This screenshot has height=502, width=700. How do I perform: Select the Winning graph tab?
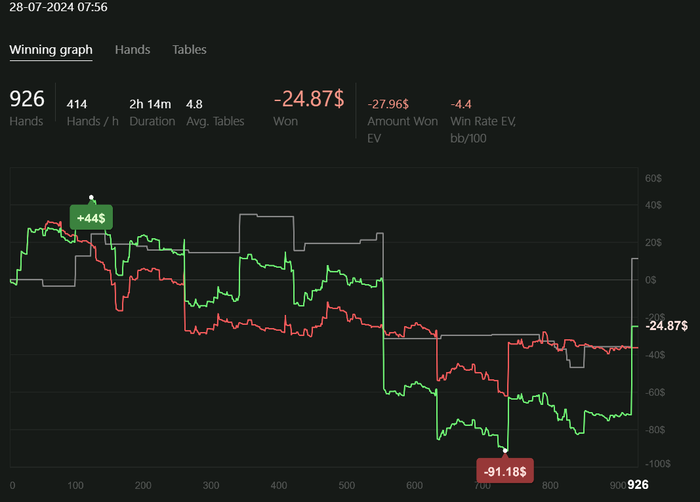pos(51,49)
